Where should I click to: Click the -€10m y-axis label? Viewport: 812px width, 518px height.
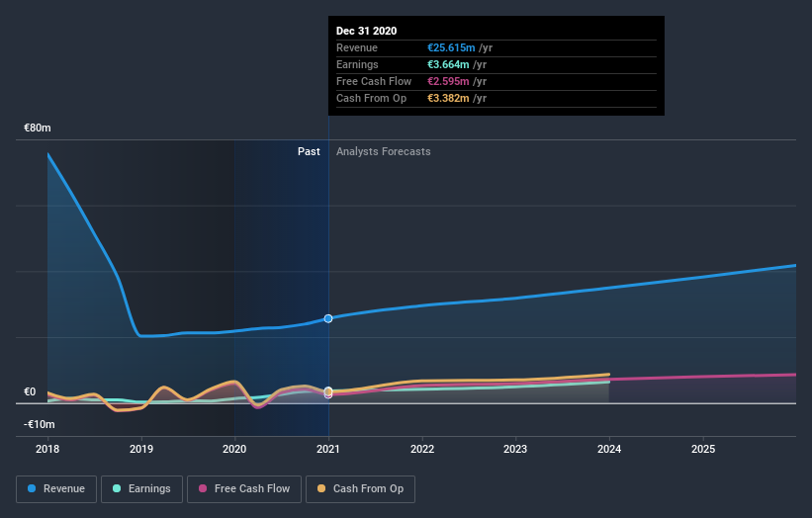click(40, 424)
